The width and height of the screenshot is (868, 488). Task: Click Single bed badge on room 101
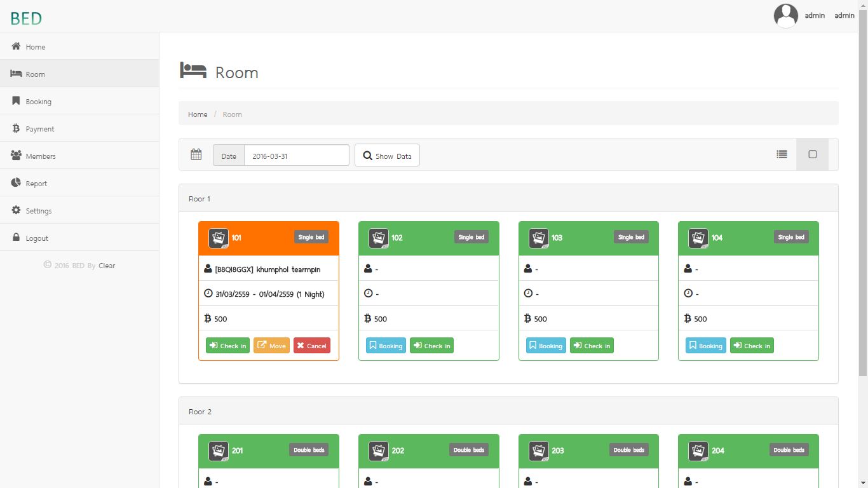click(311, 237)
